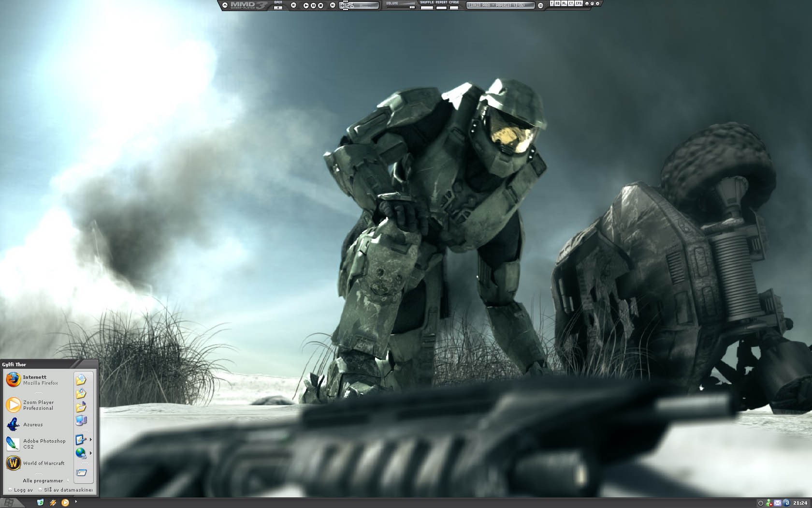Click the Linkin Park - Papercut title display

[500, 5]
